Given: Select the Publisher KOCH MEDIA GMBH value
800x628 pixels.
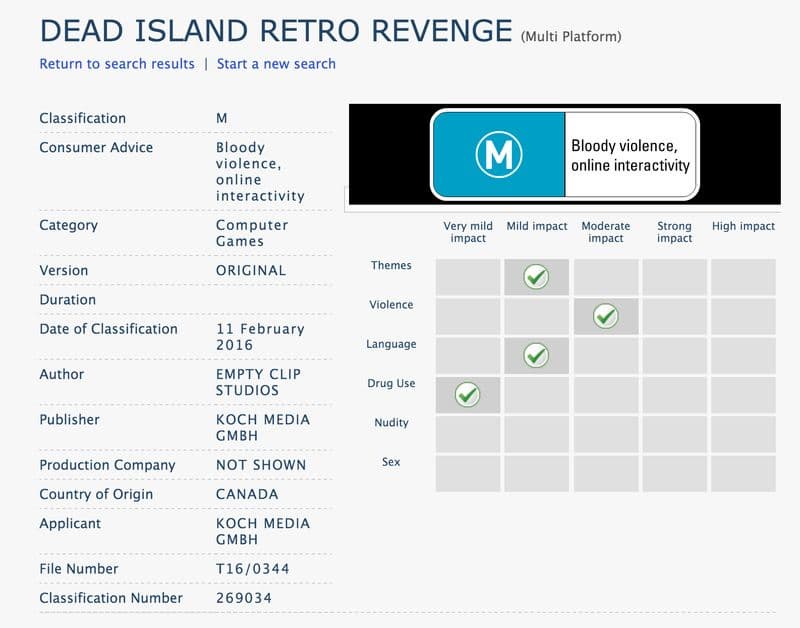Looking at the screenshot, I should pos(263,428).
